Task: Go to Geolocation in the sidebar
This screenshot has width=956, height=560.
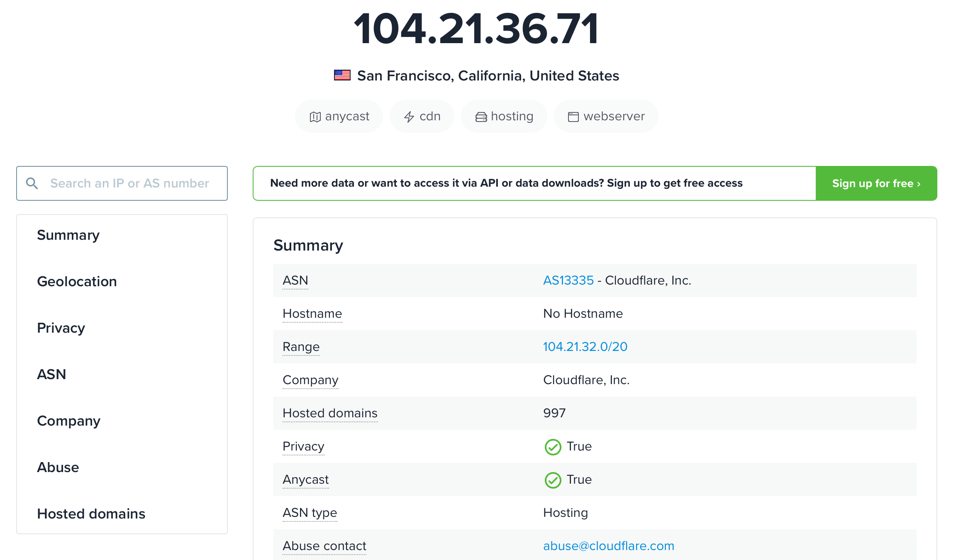Action: tap(77, 281)
